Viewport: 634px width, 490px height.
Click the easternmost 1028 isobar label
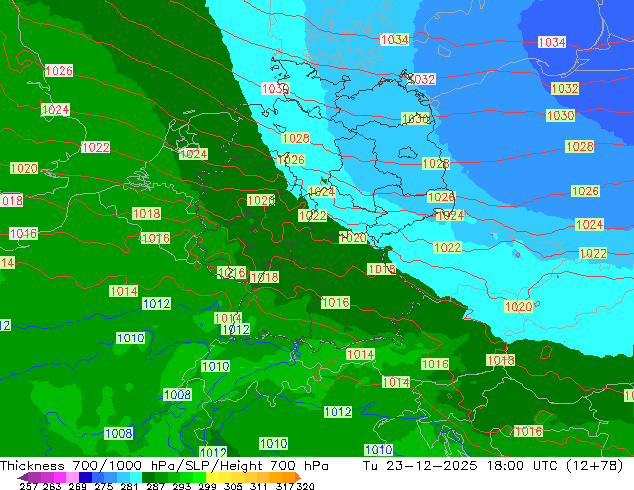pyautogui.click(x=580, y=146)
